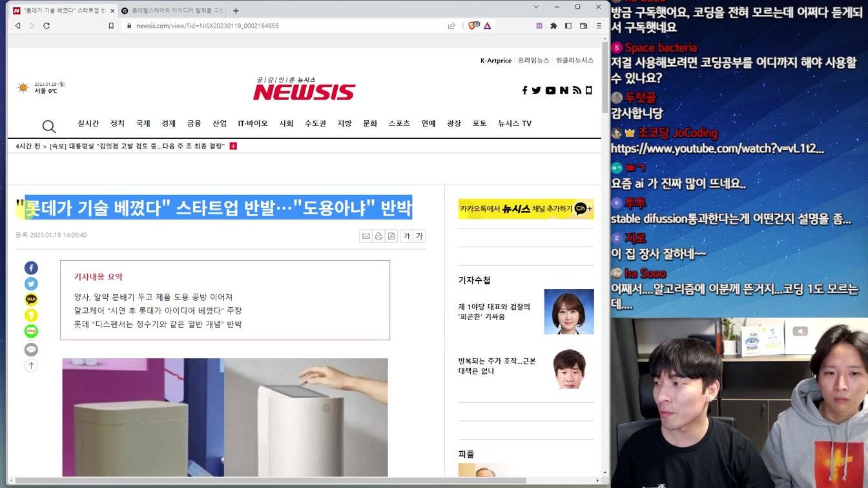Image resolution: width=868 pixels, height=488 pixels.
Task: Toggle browser sidebar panel icon
Action: click(568, 26)
